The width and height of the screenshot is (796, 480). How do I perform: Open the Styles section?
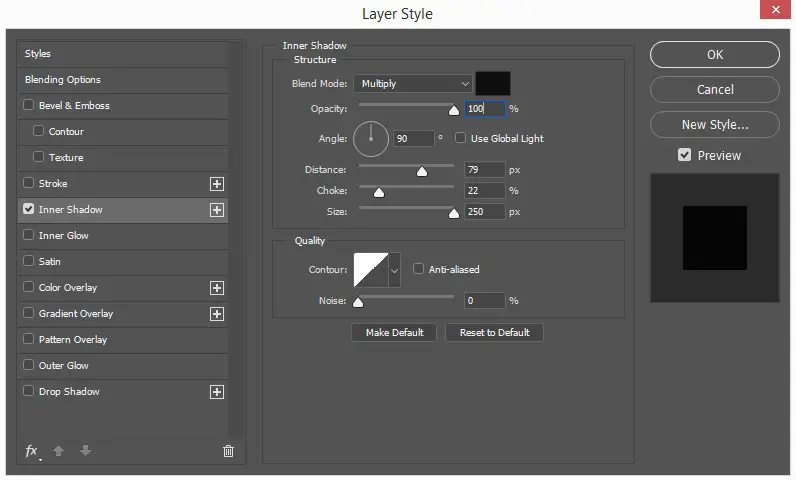tap(122, 53)
